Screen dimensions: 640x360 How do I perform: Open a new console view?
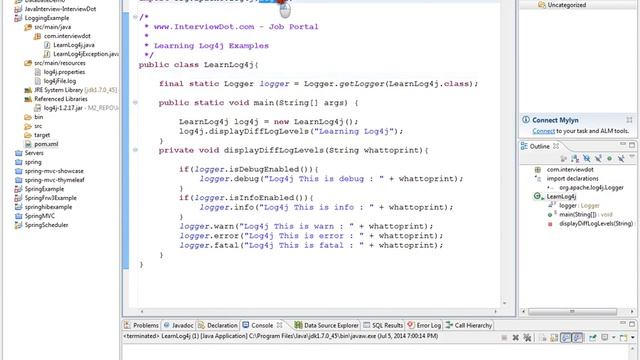624,338
